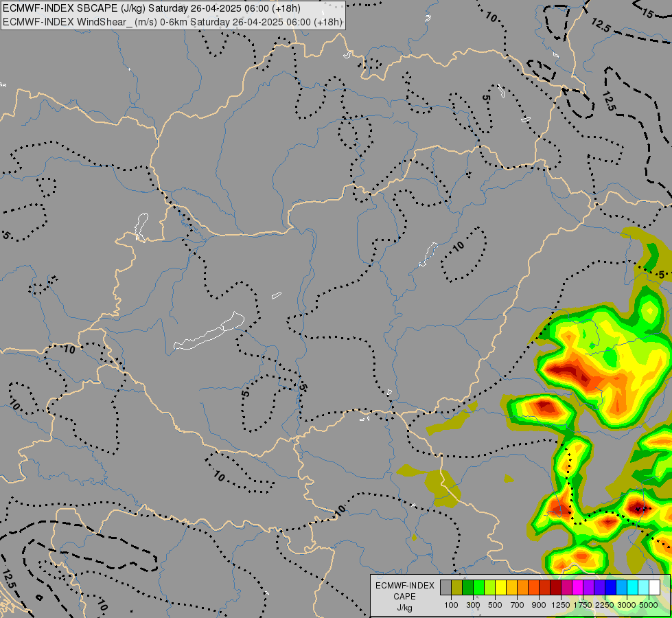
Task: Select the bright green legend swatch
Action: (478, 587)
